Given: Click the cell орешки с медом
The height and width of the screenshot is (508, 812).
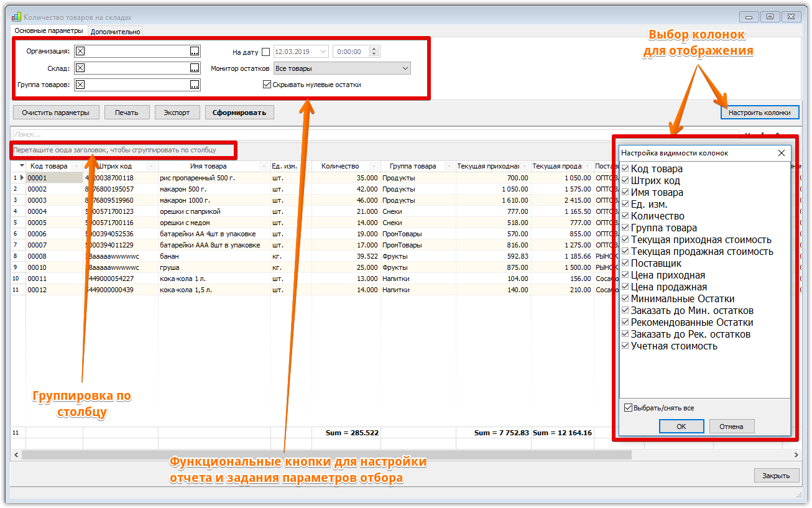Looking at the screenshot, I should (214, 223).
